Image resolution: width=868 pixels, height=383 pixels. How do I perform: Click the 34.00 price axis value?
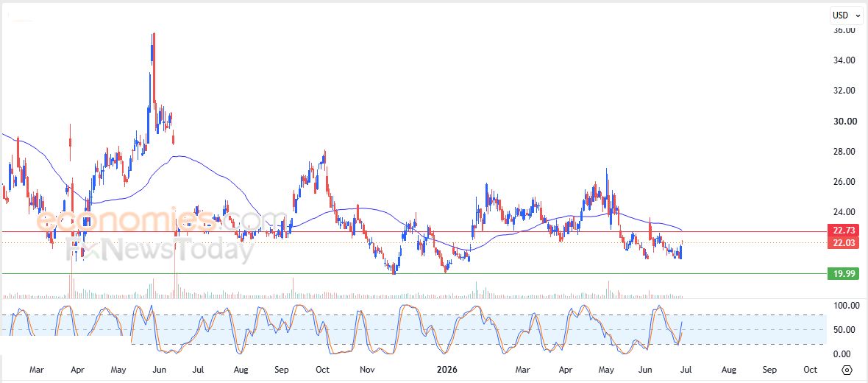(845, 60)
